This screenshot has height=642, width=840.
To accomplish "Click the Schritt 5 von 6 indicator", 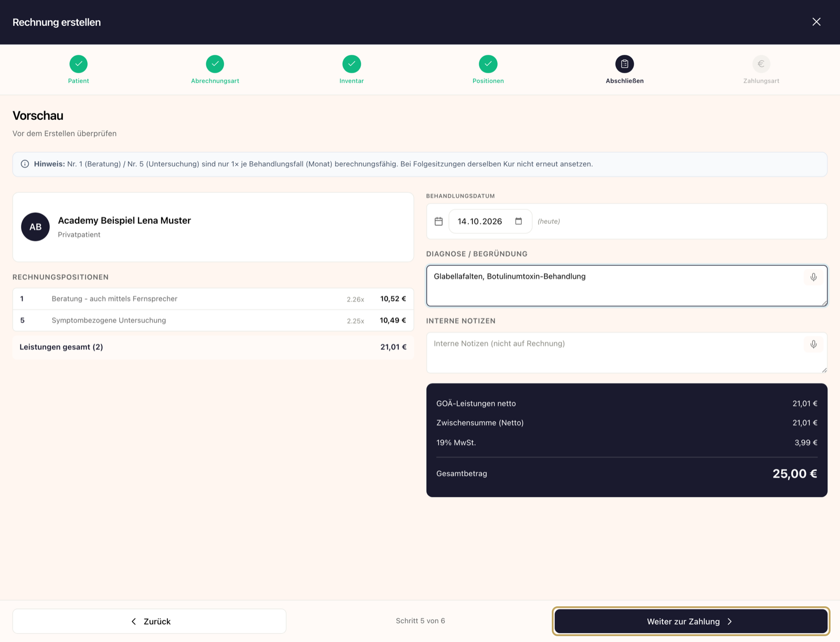I will coord(421,621).
